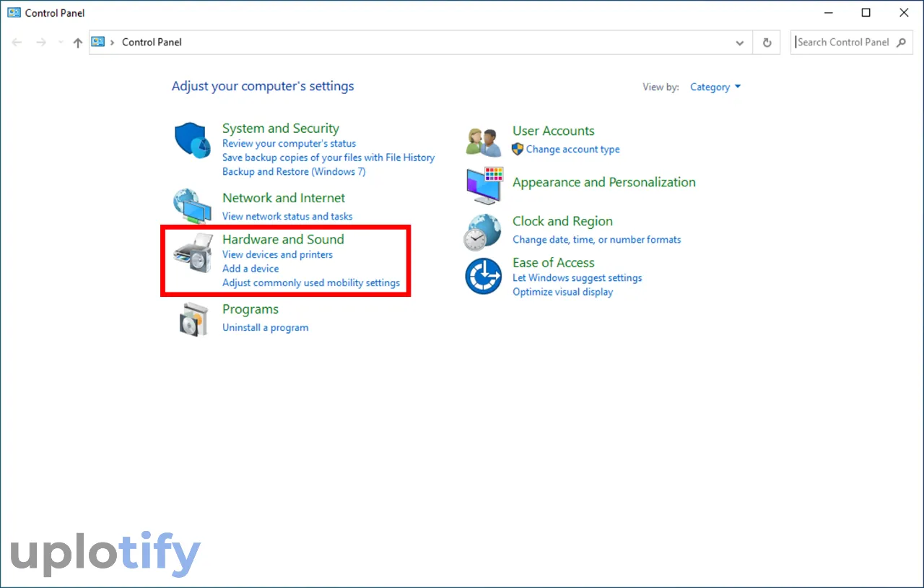Open the Programs box icon
Image resolution: width=924 pixels, height=588 pixels.
[x=193, y=319]
